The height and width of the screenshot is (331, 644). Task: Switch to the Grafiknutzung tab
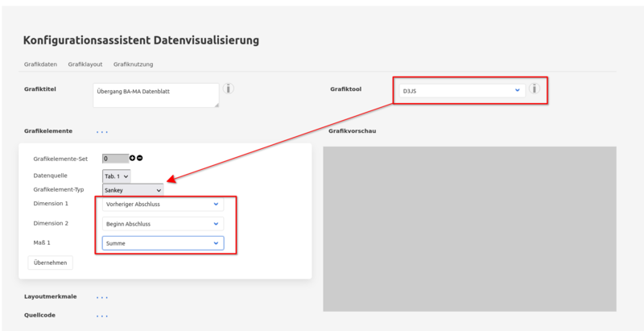133,64
